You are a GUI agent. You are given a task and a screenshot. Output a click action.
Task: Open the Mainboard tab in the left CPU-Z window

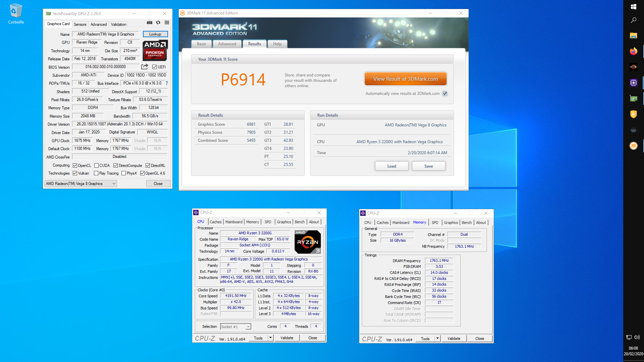tap(234, 222)
